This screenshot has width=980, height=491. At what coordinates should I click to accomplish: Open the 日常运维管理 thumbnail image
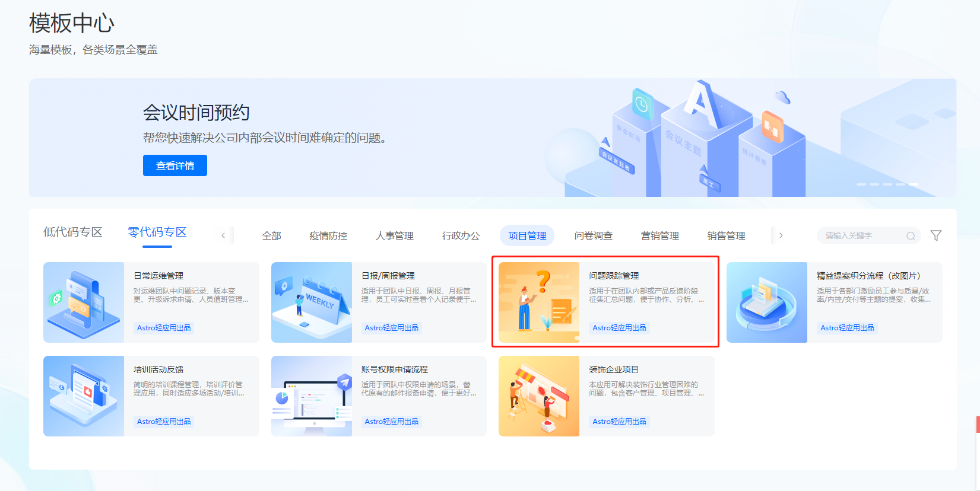84,302
